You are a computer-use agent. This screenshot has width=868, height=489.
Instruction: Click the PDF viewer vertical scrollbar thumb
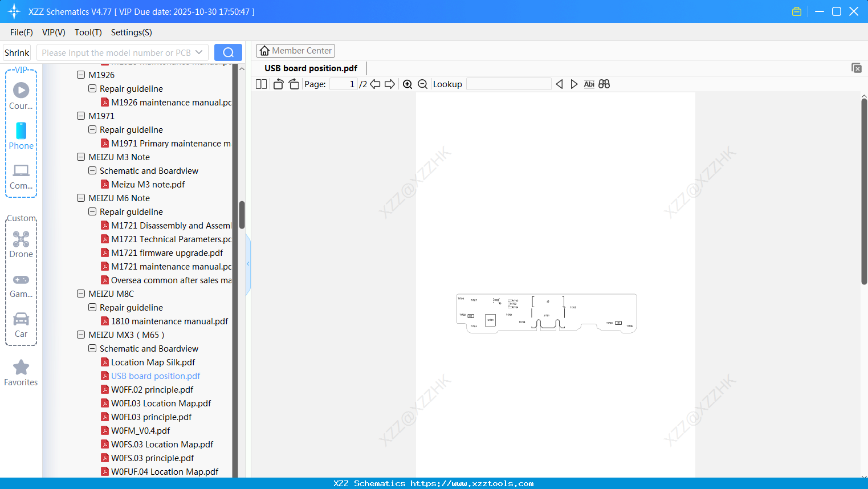(864, 191)
